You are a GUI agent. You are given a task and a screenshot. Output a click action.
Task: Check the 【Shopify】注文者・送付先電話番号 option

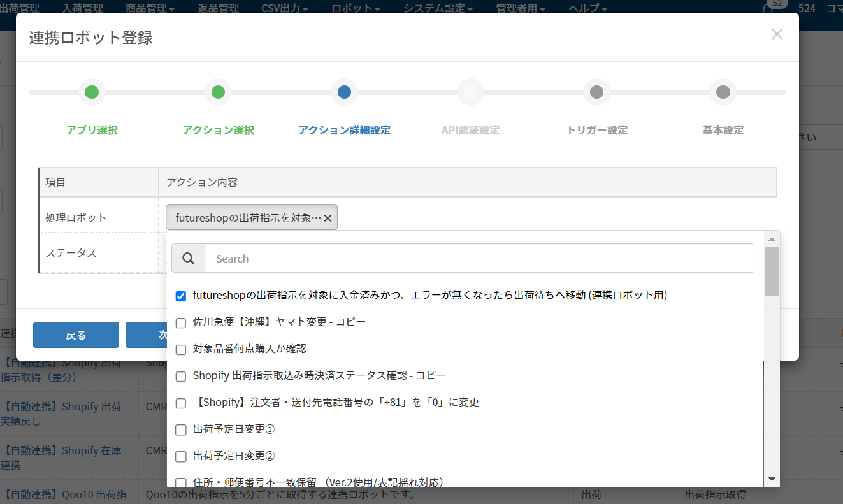pos(181,403)
